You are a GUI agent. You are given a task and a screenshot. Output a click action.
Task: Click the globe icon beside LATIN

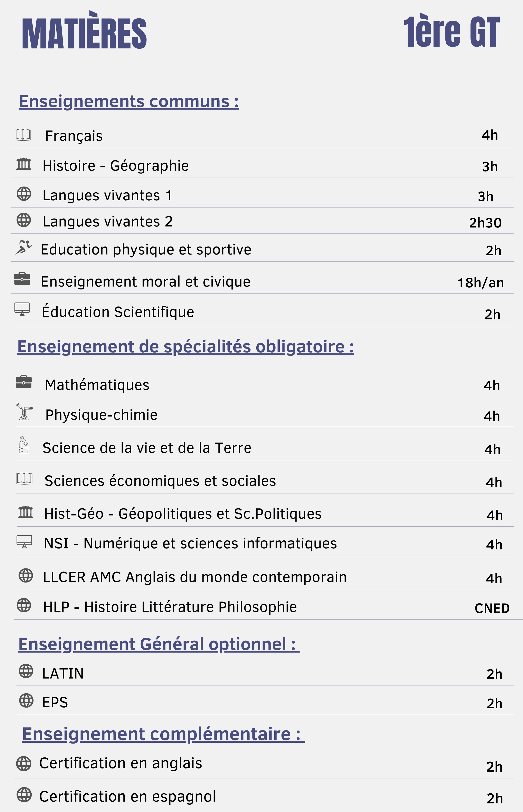click(x=26, y=671)
